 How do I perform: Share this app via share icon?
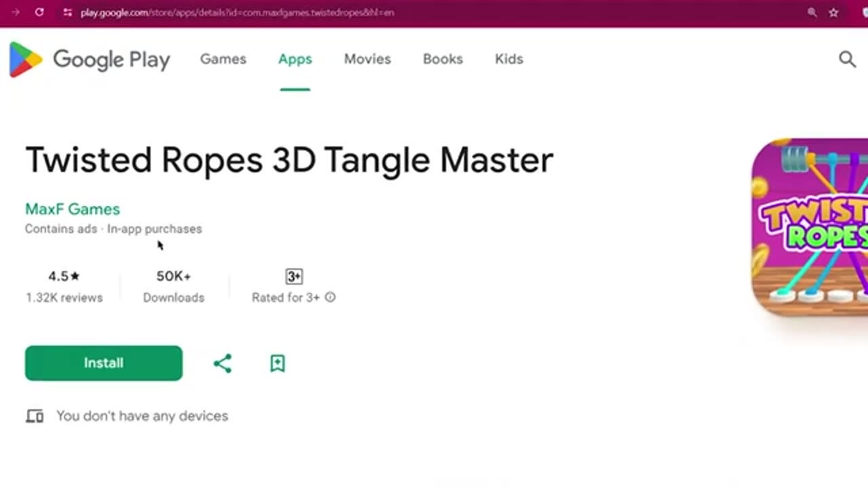[x=222, y=363]
